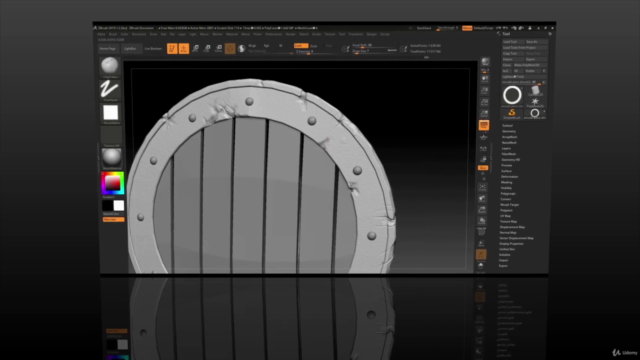Click Load Tools From Project
This screenshot has width=640, height=360.
coord(524,48)
